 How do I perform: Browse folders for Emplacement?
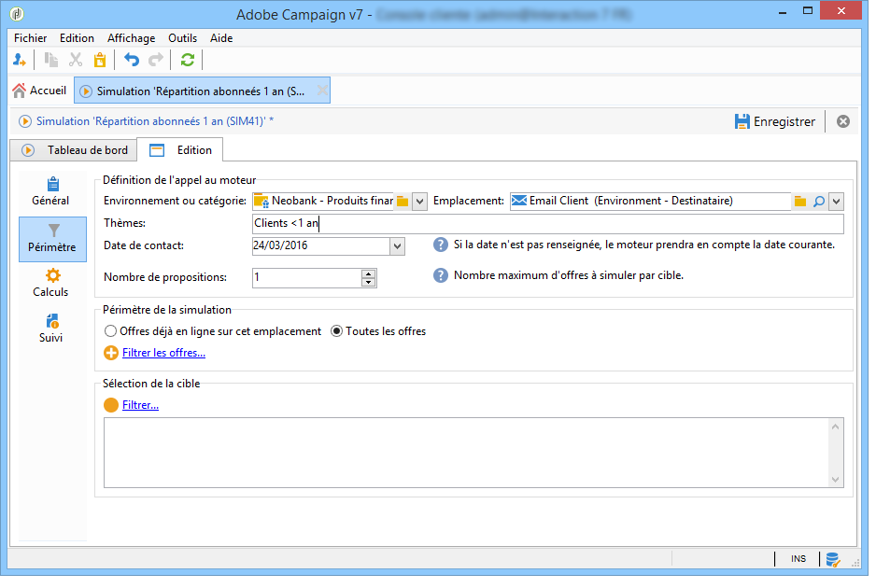pyautogui.click(x=800, y=201)
